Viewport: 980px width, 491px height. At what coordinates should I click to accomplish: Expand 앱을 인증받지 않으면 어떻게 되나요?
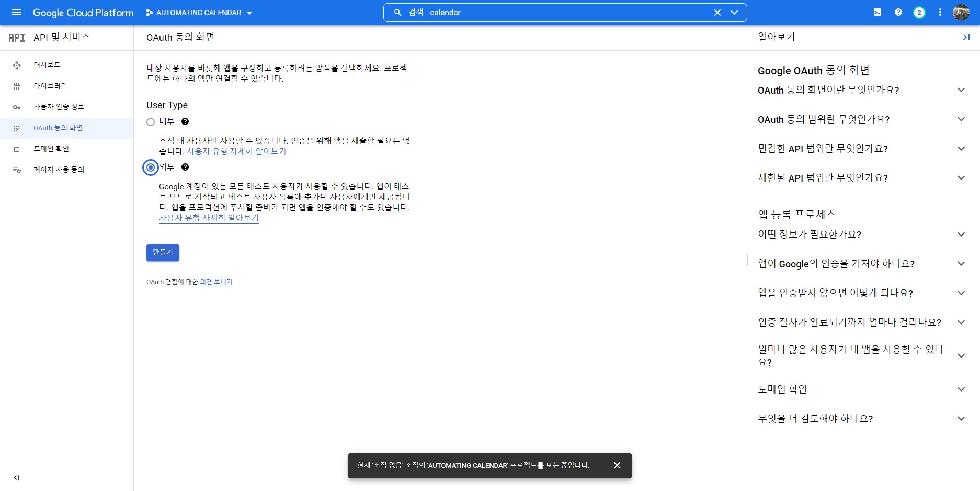(x=861, y=293)
